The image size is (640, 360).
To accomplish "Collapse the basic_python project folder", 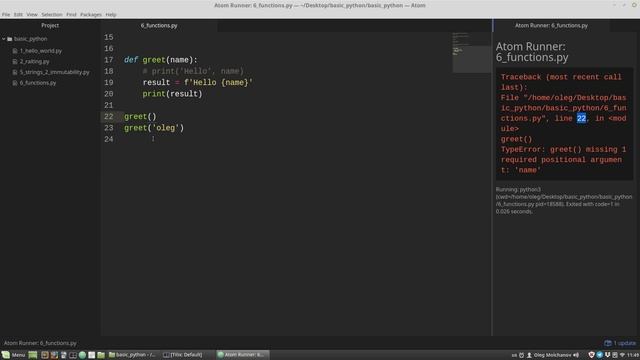I will click(4, 39).
